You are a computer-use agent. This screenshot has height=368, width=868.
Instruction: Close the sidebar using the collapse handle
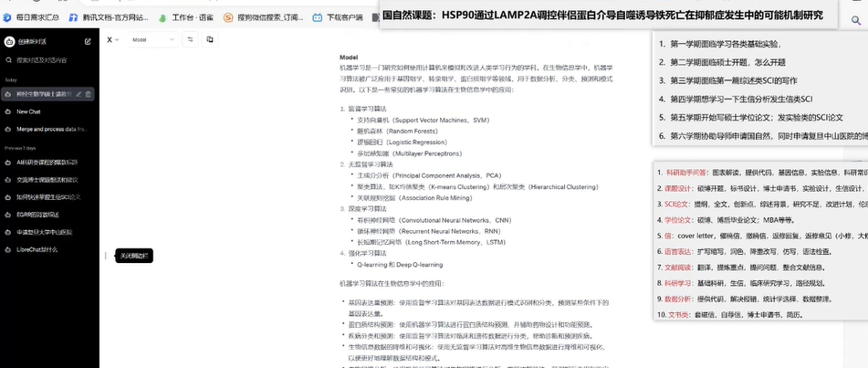pyautogui.click(x=105, y=256)
